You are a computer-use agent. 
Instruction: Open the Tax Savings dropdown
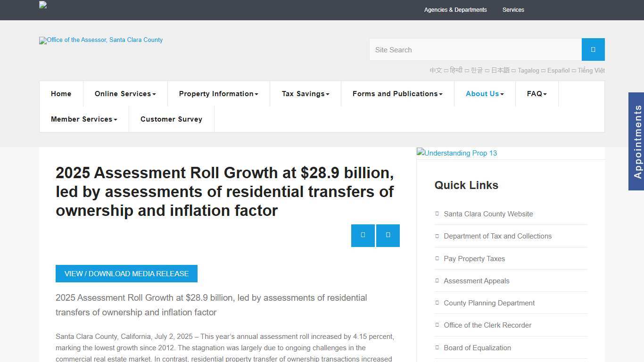[x=305, y=93]
